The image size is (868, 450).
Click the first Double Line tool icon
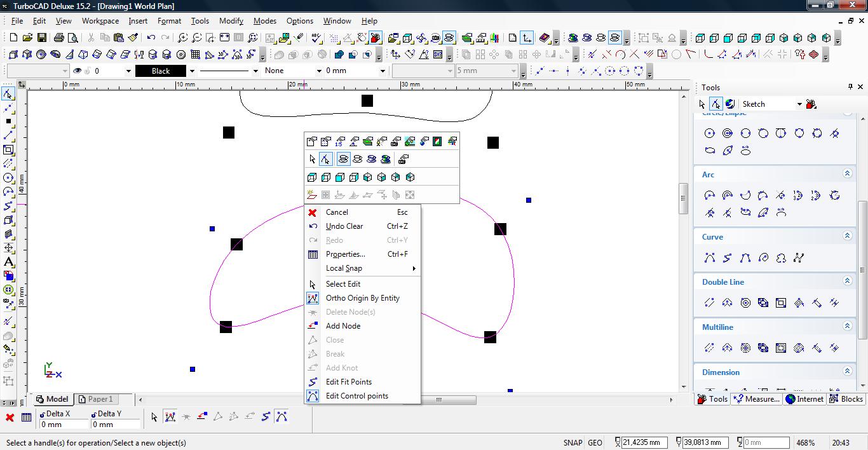(710, 303)
